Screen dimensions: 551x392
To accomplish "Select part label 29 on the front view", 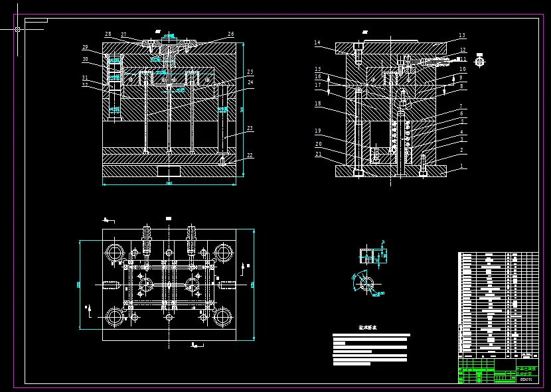I will 85,47.
